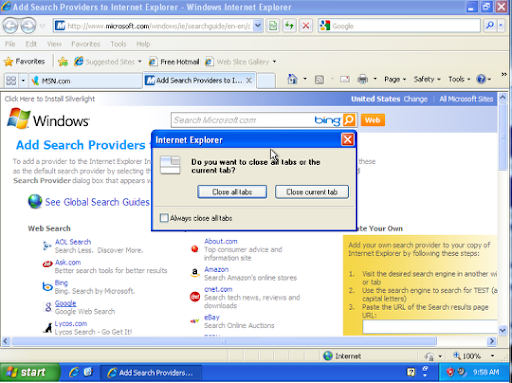Open the AOL Search link
Image resolution: width=512 pixels, height=383 pixels.
tap(73, 242)
